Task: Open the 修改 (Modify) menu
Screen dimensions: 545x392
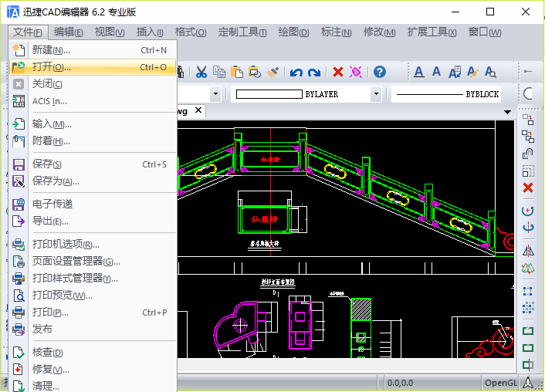Action: point(379,32)
